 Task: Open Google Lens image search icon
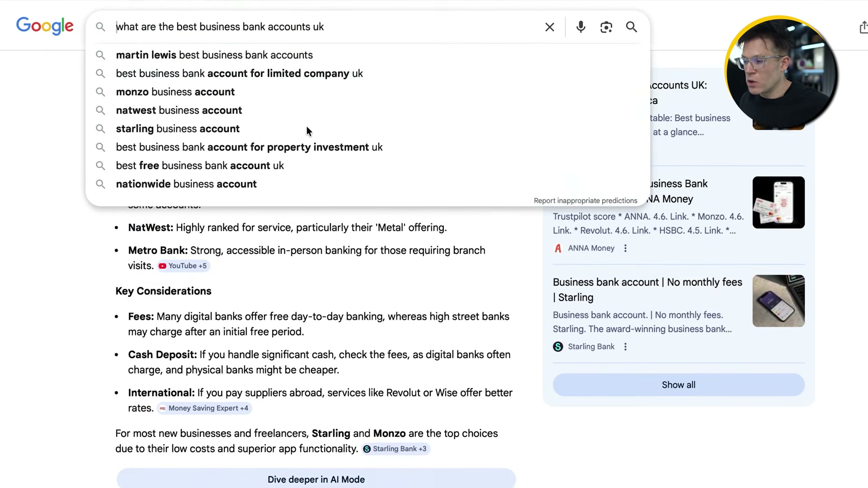coord(606,27)
